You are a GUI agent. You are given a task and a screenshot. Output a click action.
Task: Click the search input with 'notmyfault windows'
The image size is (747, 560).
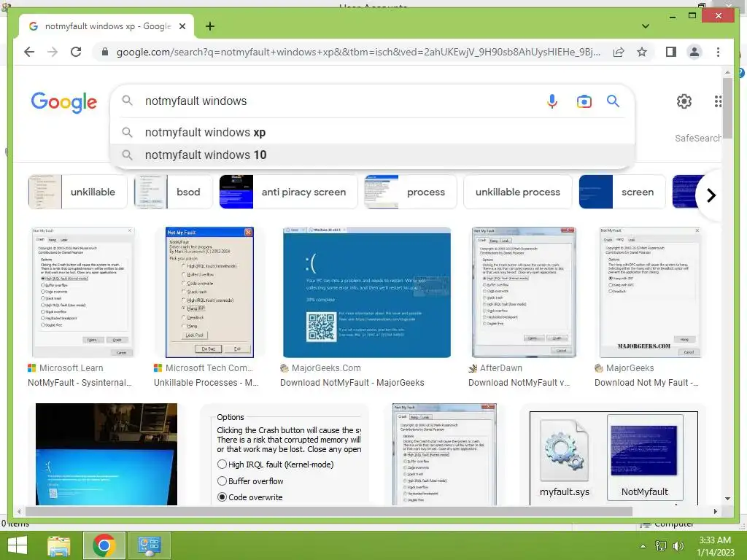(x=333, y=101)
